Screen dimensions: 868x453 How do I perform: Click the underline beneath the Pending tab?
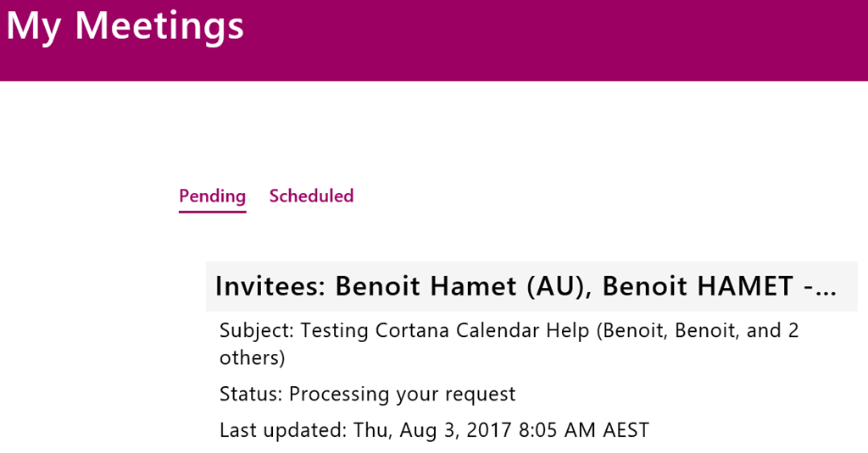click(212, 211)
